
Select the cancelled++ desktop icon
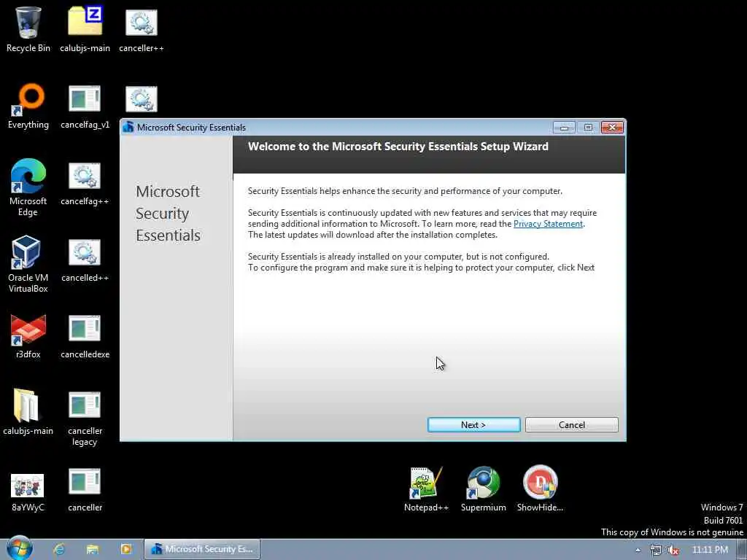(x=85, y=260)
